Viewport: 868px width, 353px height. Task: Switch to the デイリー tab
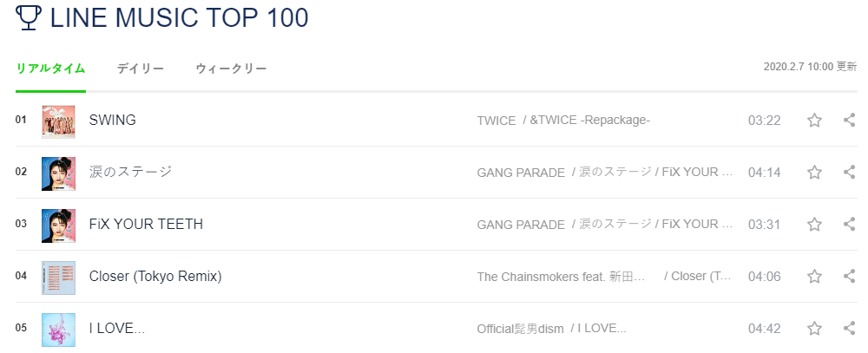coord(141,69)
